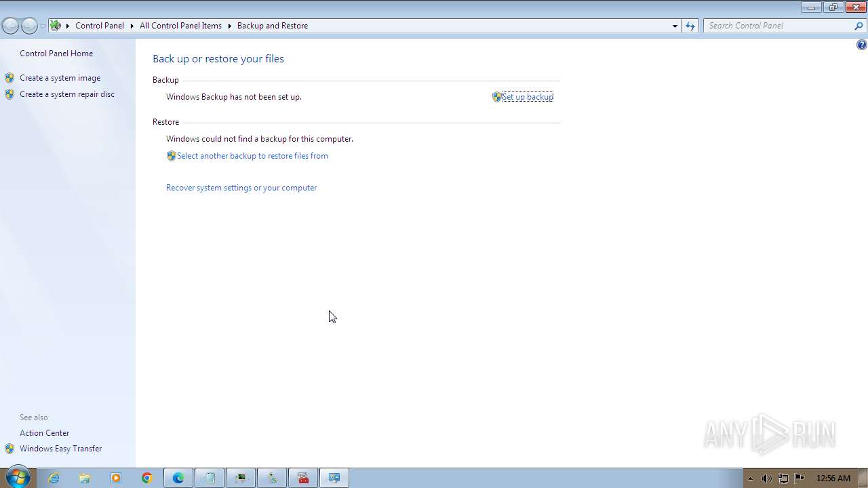Open the volume speaker tray icon
This screenshot has height=488, width=868.
click(x=766, y=479)
